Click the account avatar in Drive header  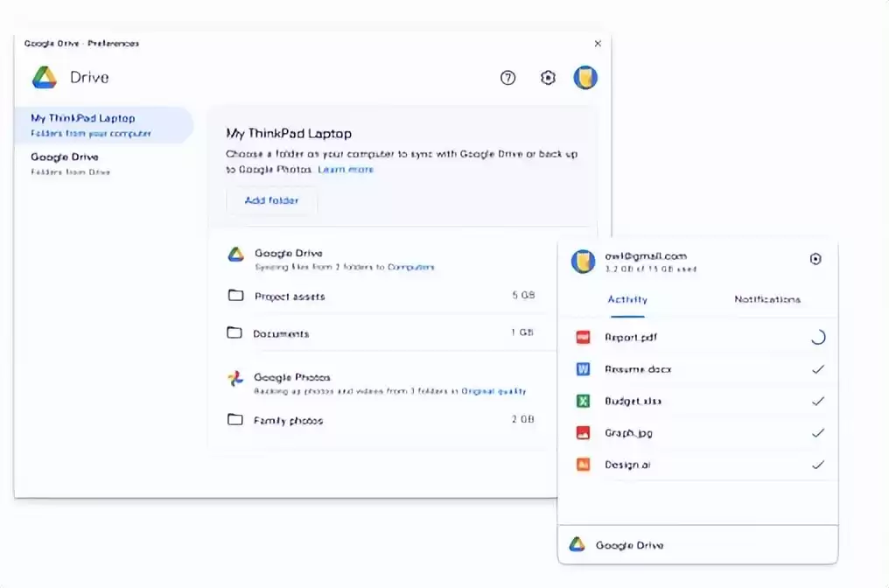[585, 78]
